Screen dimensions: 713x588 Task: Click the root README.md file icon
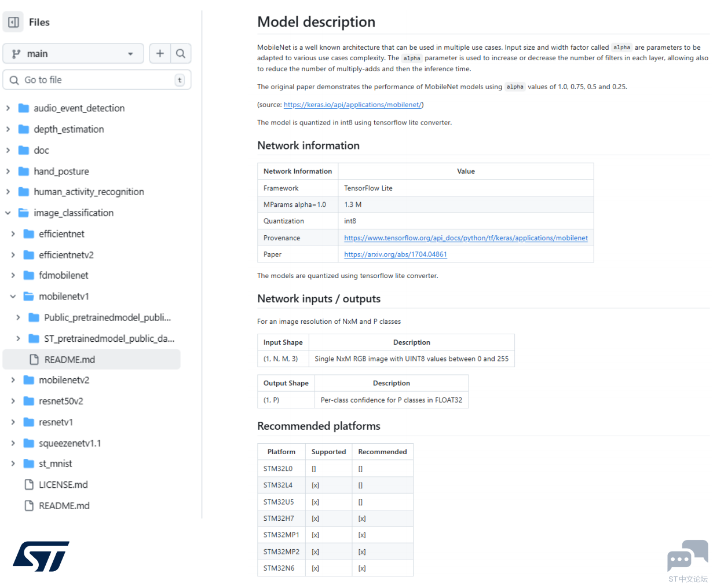coord(29,506)
